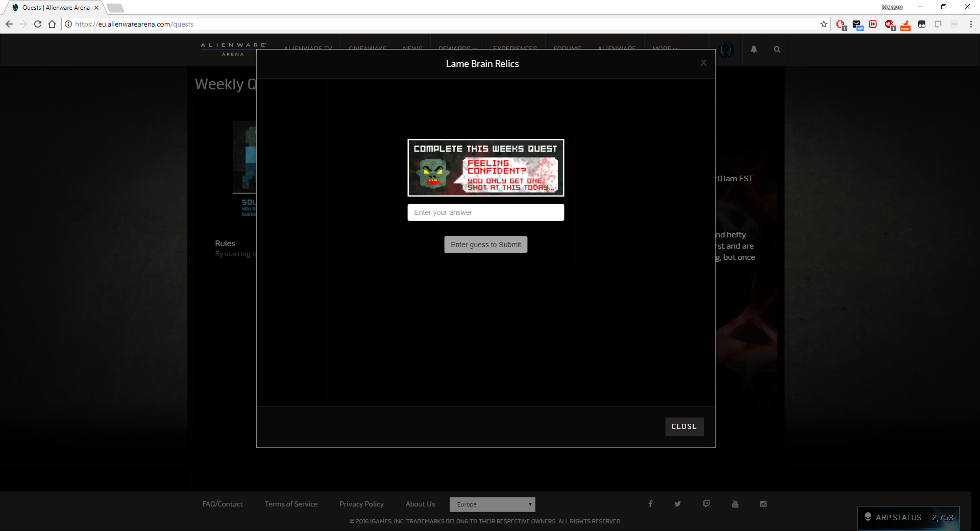Open the grey page-download extension icon
This screenshot has height=531, width=980.
click(x=938, y=24)
